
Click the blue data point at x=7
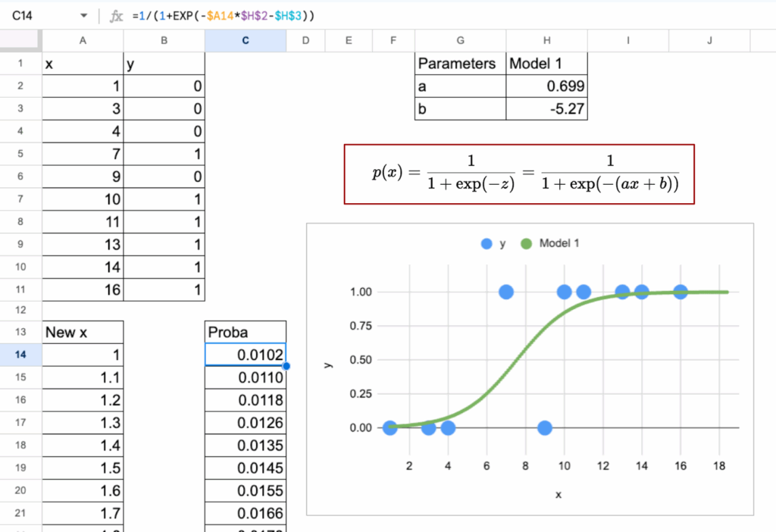click(505, 292)
